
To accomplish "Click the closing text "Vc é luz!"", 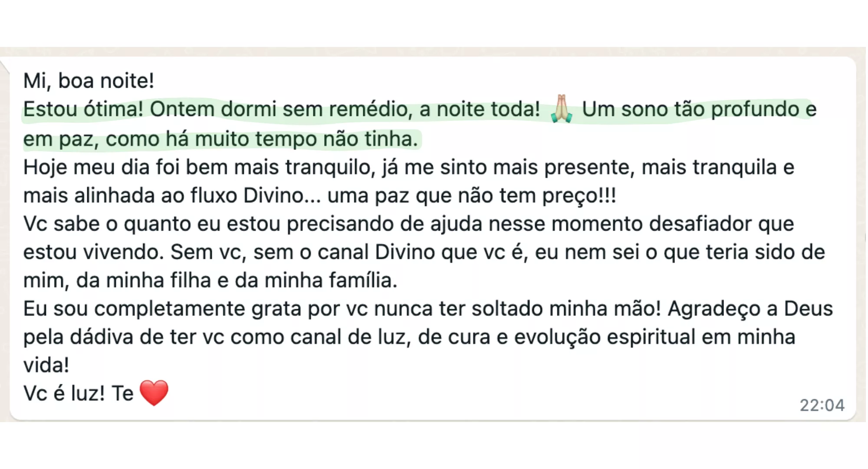I will (64, 393).
